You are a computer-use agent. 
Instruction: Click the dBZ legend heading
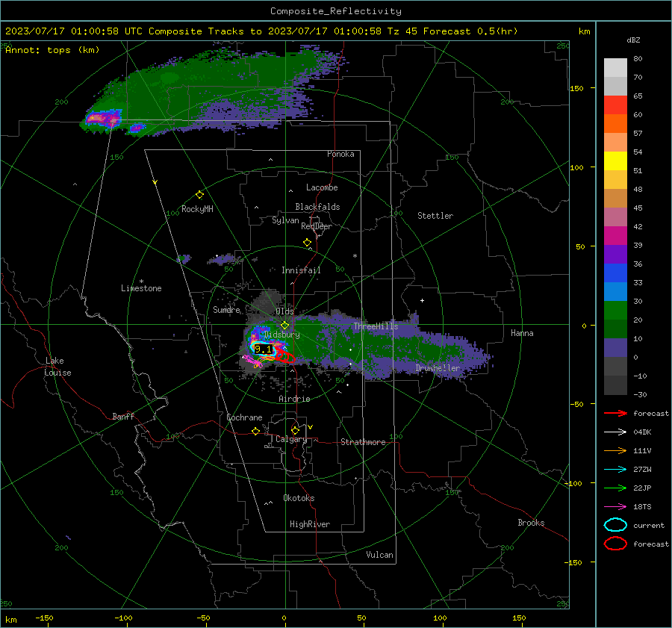tap(633, 40)
